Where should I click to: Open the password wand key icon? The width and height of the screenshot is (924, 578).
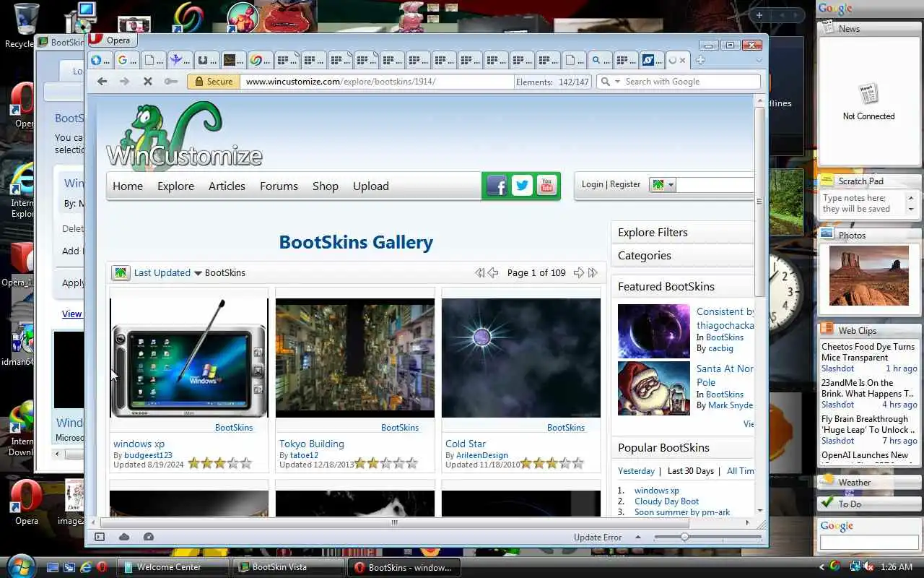171,82
